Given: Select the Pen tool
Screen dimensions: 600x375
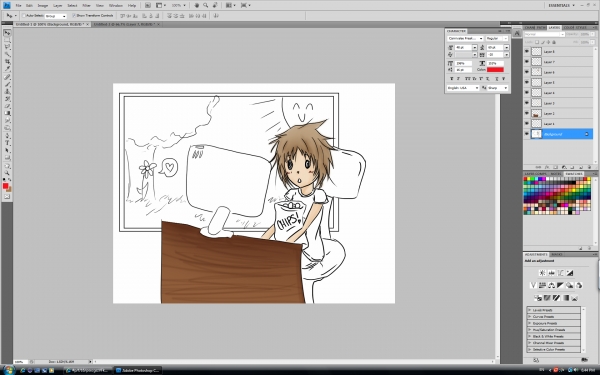Looking at the screenshot, I should click(7, 136).
